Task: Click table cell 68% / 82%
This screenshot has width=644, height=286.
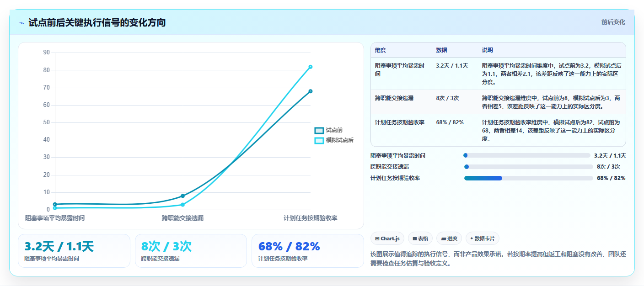Action: coord(455,130)
